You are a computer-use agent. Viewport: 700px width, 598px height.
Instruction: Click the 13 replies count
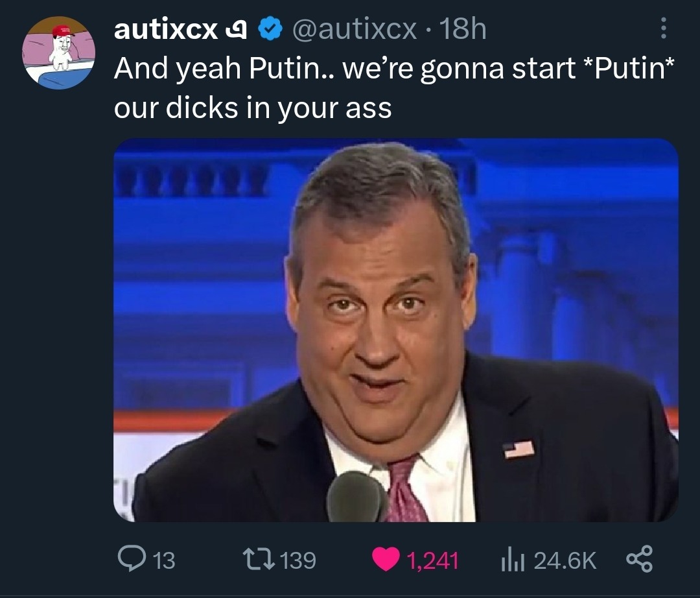click(x=164, y=560)
